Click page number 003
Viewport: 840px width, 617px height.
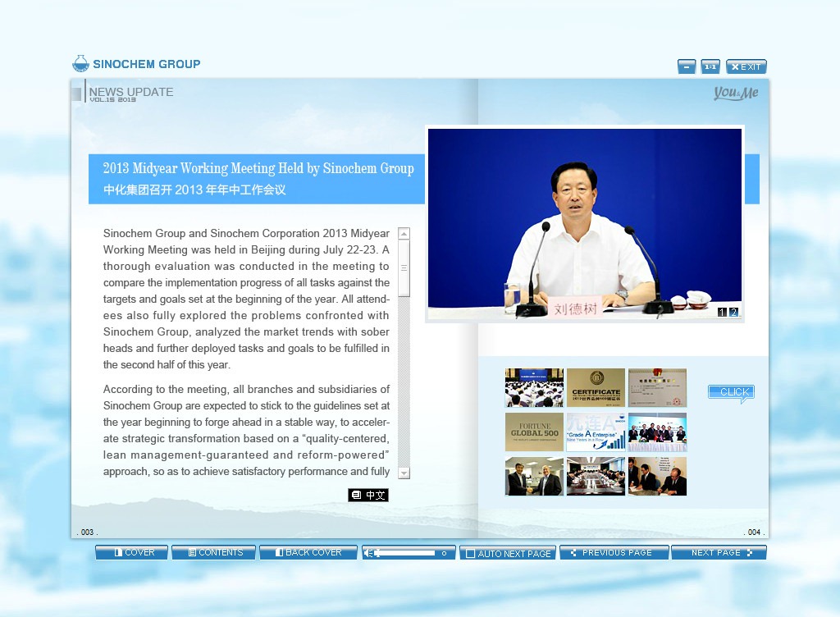87,532
